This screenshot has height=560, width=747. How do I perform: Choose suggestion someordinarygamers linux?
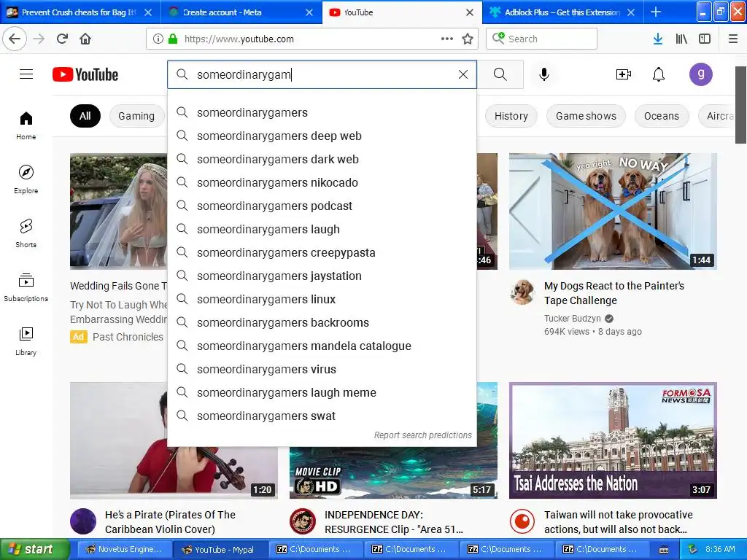coord(322,299)
